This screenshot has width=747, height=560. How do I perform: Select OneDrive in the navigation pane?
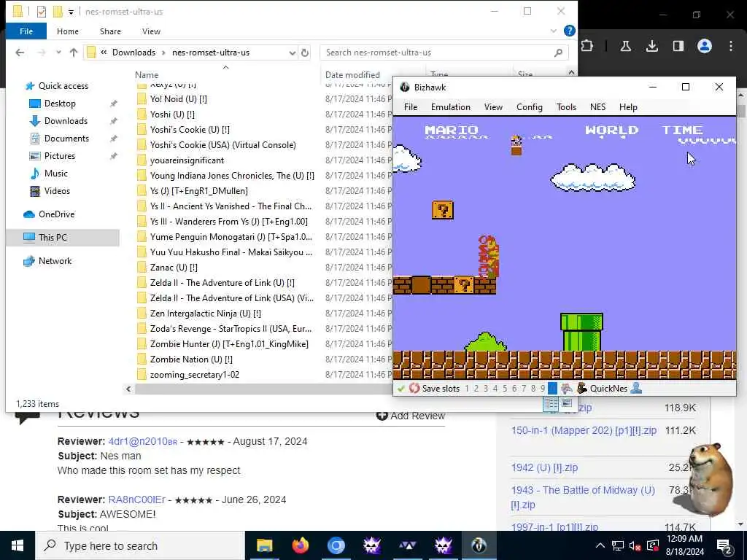pos(56,214)
